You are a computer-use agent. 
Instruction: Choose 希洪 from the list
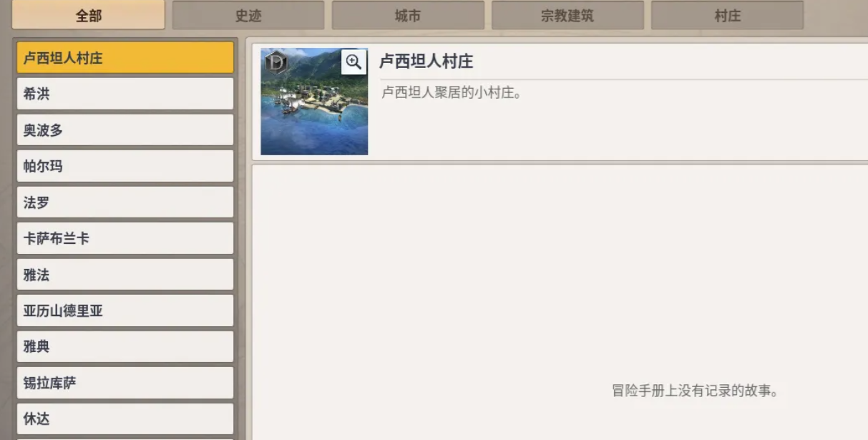pos(125,94)
